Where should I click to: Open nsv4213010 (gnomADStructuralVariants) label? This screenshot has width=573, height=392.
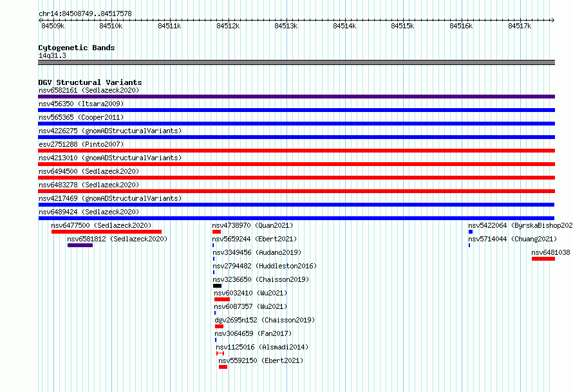(x=110, y=158)
